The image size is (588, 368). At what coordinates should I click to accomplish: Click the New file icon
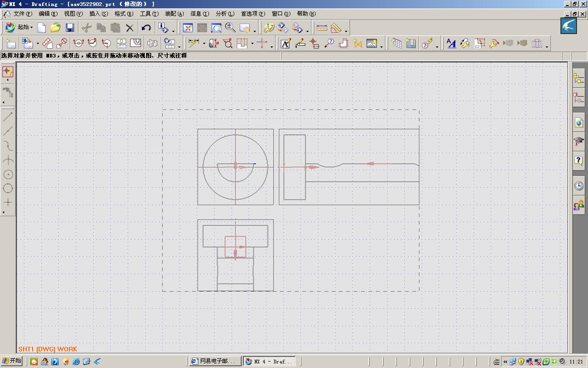click(x=41, y=28)
